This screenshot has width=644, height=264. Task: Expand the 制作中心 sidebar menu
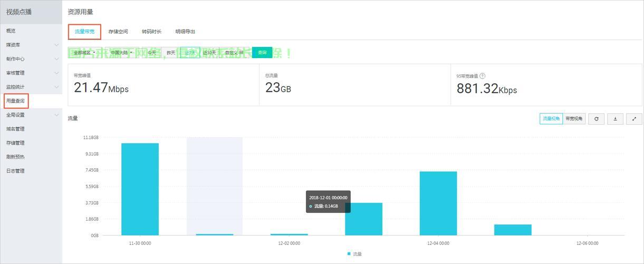tap(31, 59)
